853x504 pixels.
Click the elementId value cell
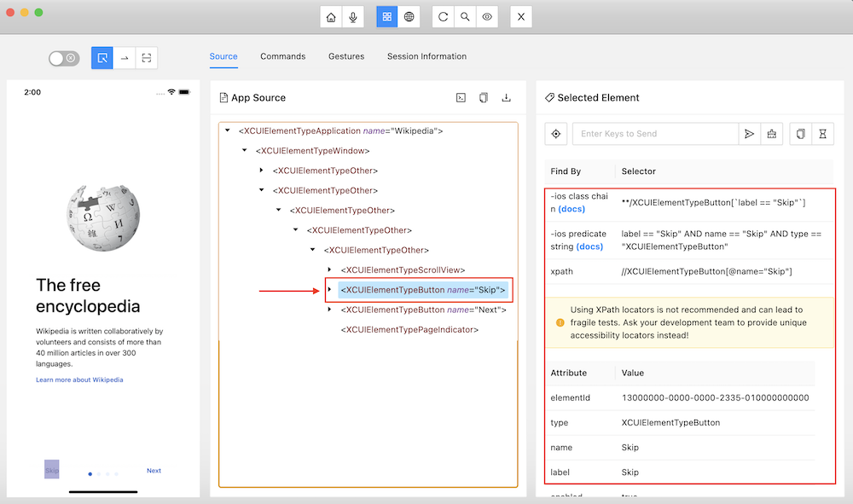[x=716, y=398]
